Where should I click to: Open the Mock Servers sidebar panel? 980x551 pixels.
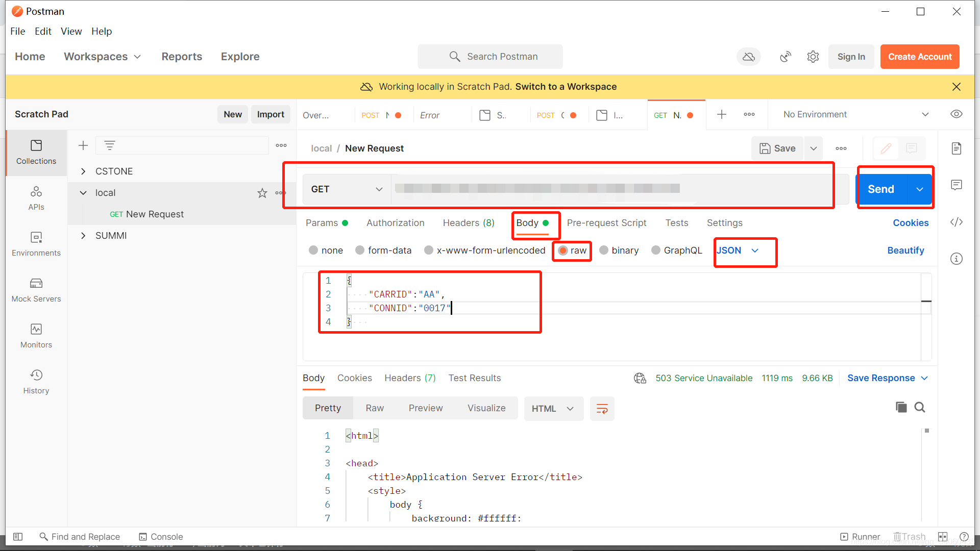36,290
